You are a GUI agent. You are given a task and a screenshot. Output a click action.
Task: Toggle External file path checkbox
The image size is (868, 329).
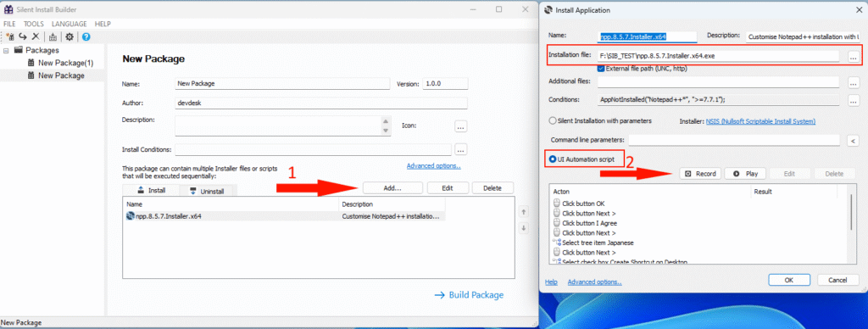pyautogui.click(x=601, y=69)
